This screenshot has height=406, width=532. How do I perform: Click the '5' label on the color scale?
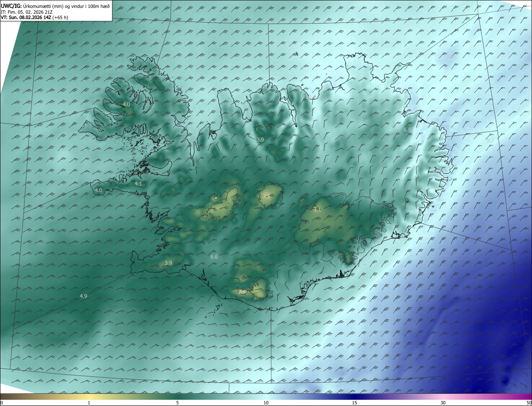177,403
